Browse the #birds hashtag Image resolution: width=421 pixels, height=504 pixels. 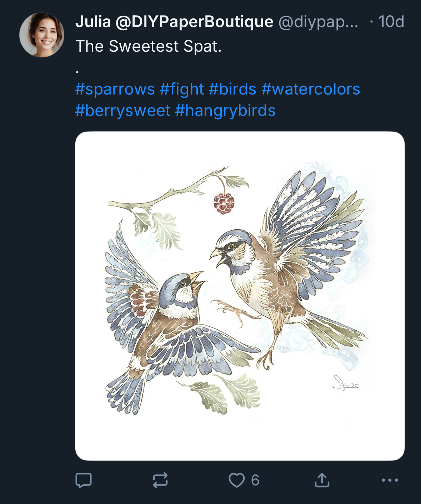tap(232, 89)
